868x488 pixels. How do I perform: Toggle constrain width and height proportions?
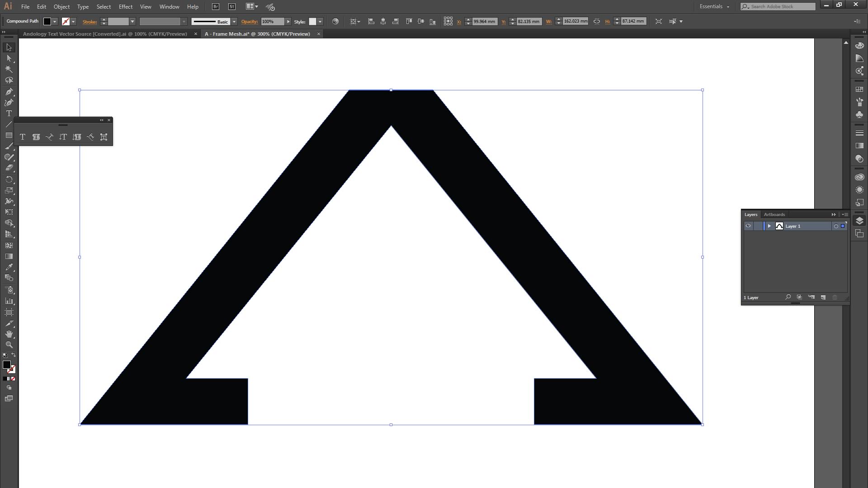point(597,21)
